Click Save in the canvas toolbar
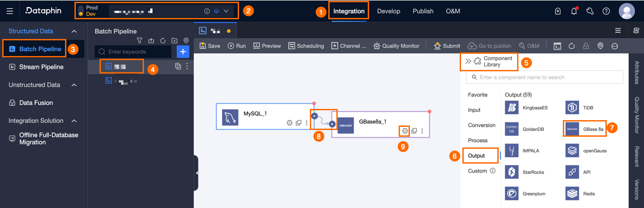Viewport: 644px width, 208px height. pyautogui.click(x=210, y=46)
